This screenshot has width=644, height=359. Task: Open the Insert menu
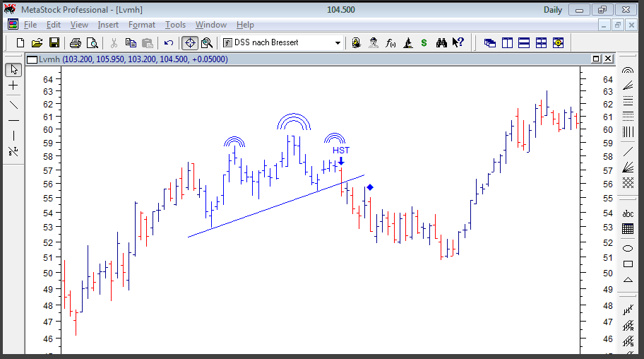point(108,25)
